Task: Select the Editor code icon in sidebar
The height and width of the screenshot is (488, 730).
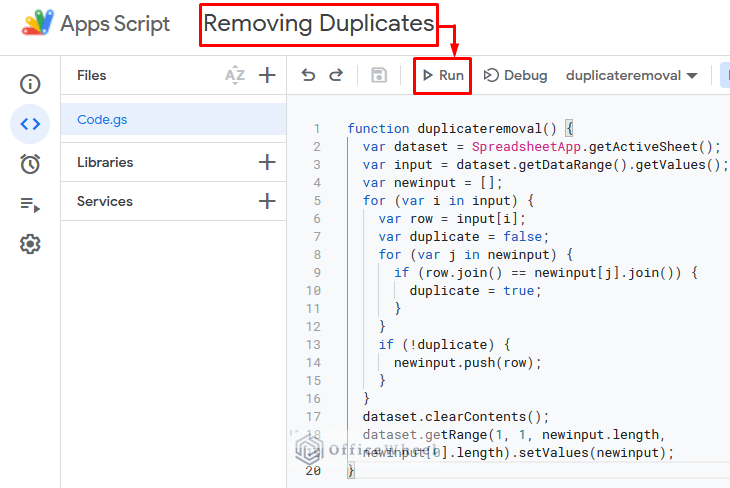Action: click(30, 124)
